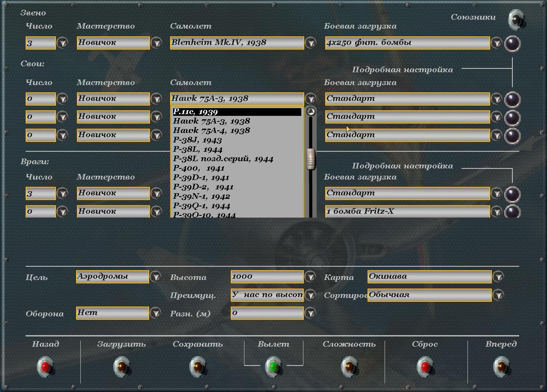The height and width of the screenshot is (392, 547).
Task: Select P-38J, 1943 from the list
Action: [237, 140]
